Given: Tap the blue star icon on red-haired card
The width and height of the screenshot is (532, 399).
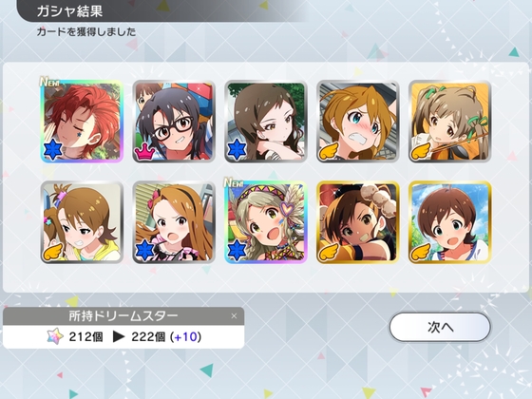Looking at the screenshot, I should pos(53,150).
